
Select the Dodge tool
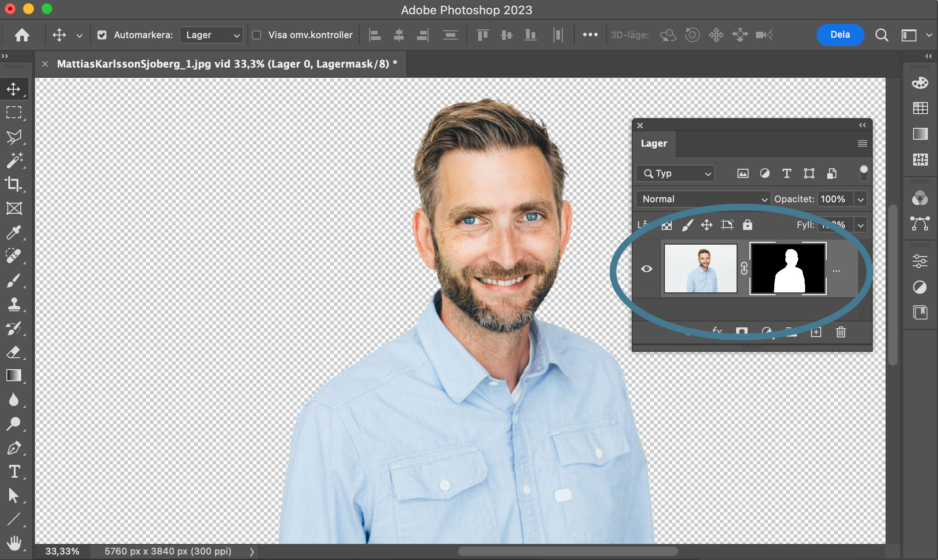(14, 423)
